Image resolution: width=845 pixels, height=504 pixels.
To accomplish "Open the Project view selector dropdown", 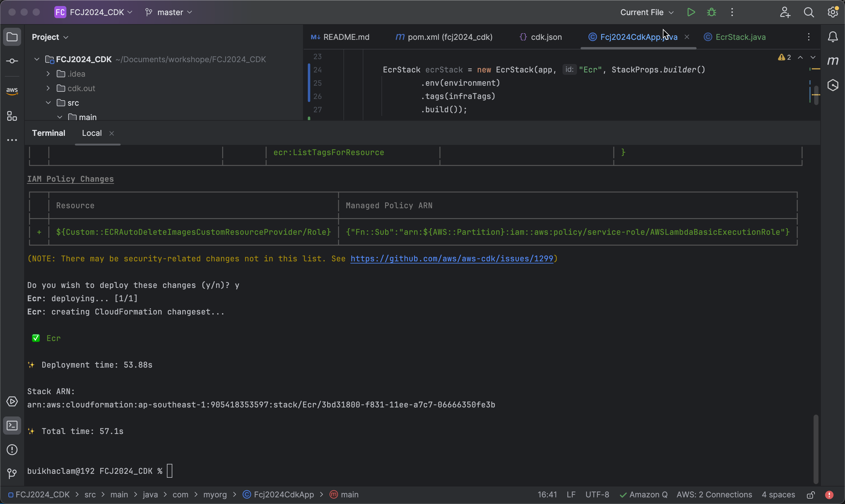I will coord(50,37).
